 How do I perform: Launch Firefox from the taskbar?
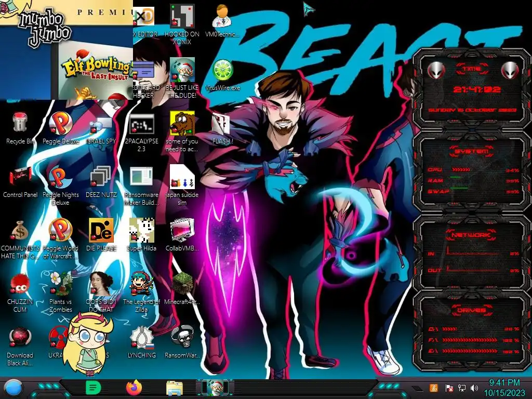(134, 388)
